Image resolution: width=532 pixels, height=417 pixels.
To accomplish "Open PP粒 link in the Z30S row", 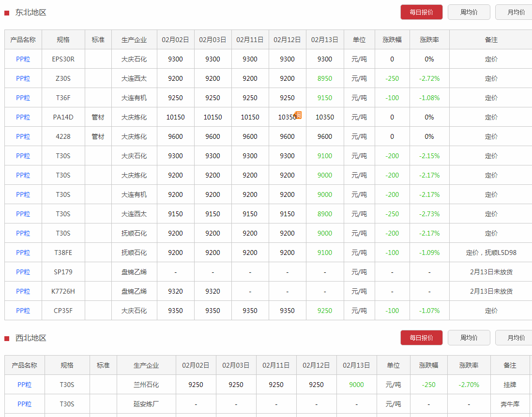I will pyautogui.click(x=23, y=78).
